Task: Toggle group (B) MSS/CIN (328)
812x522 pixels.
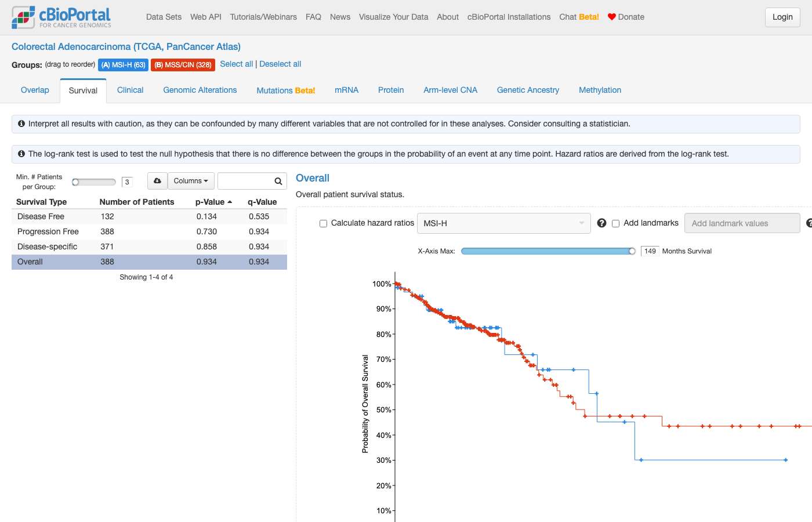Action: (183, 65)
